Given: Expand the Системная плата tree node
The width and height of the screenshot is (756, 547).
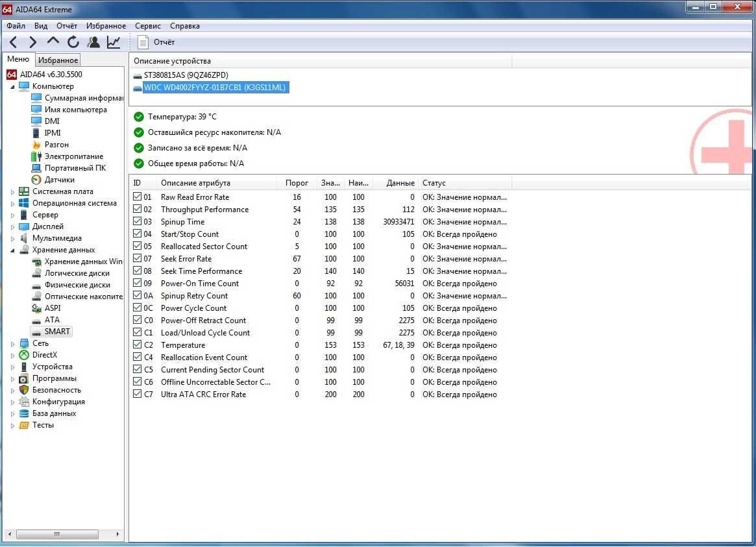Looking at the screenshot, I should pos(12,192).
